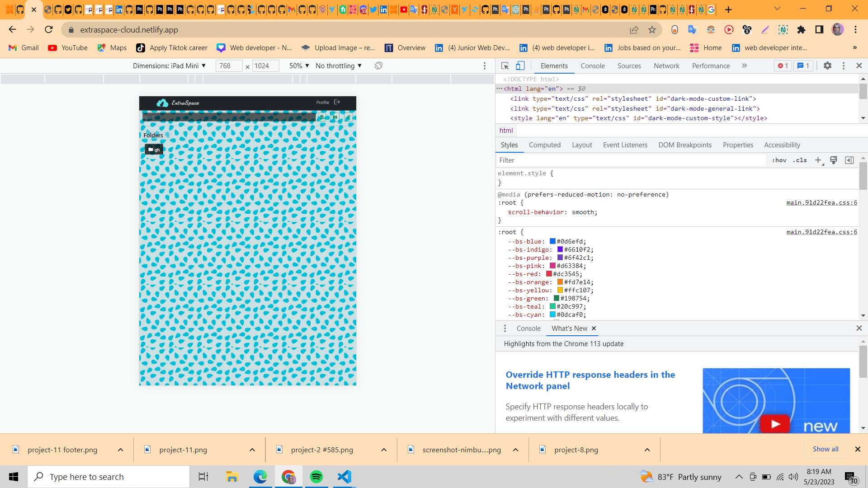
Task: Open the DevTools settings gear
Action: point(827,66)
